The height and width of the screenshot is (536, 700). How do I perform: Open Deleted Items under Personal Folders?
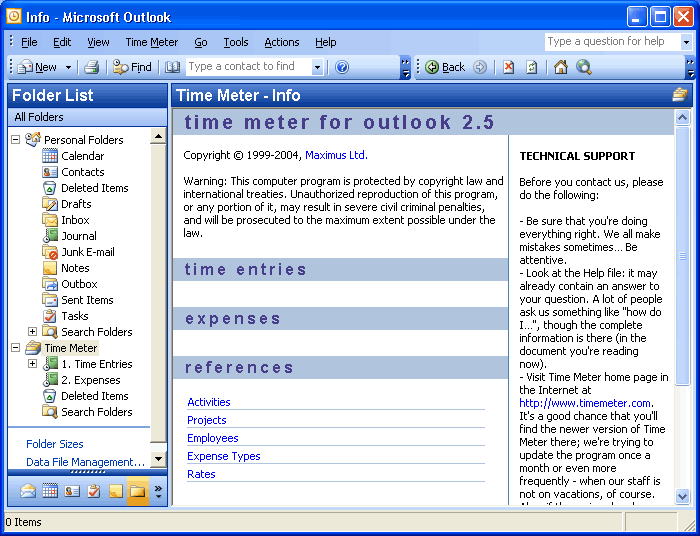95,188
